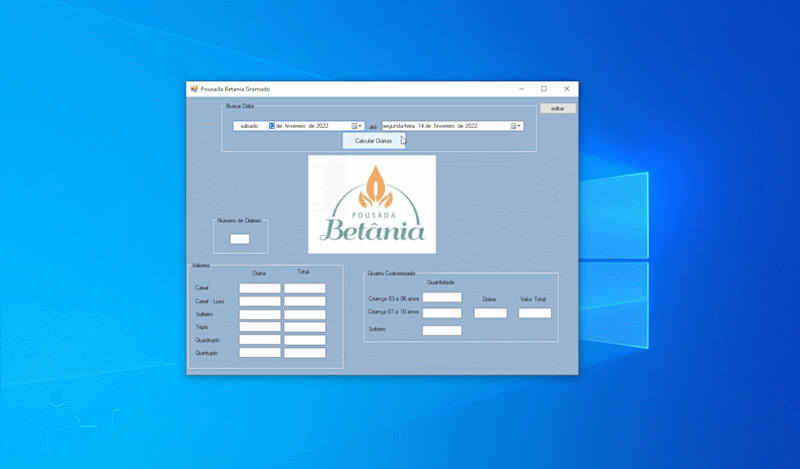Click the Diária field in Quarto Customizado

point(490,313)
